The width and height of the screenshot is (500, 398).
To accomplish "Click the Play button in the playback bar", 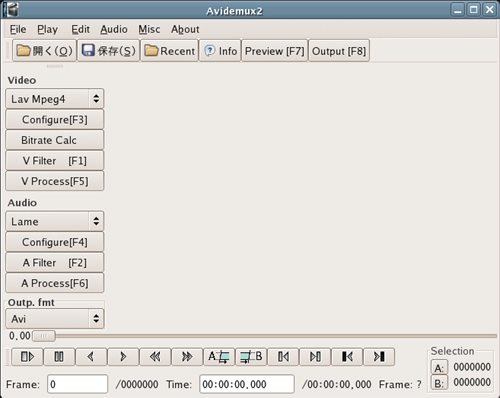I will [x=27, y=357].
